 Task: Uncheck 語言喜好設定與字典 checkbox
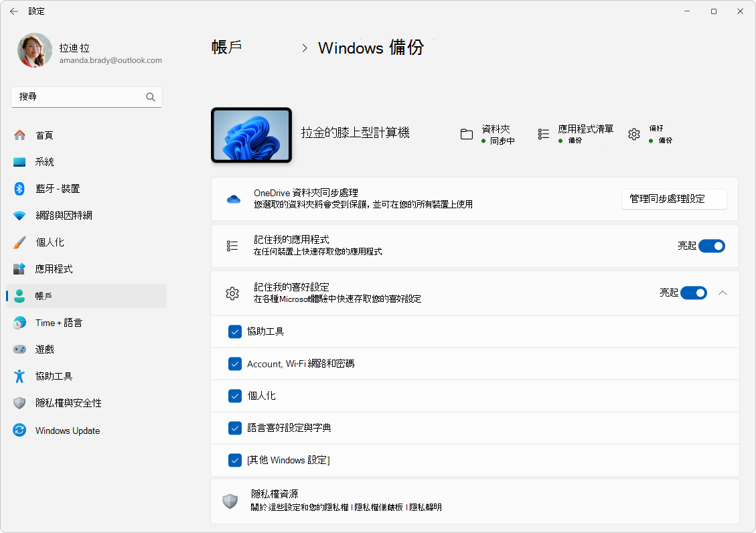(235, 428)
